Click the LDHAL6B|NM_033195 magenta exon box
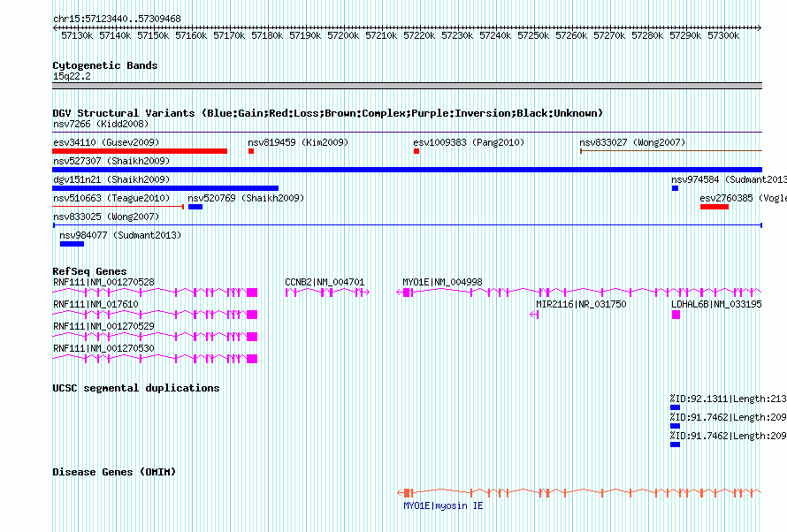 click(x=676, y=315)
